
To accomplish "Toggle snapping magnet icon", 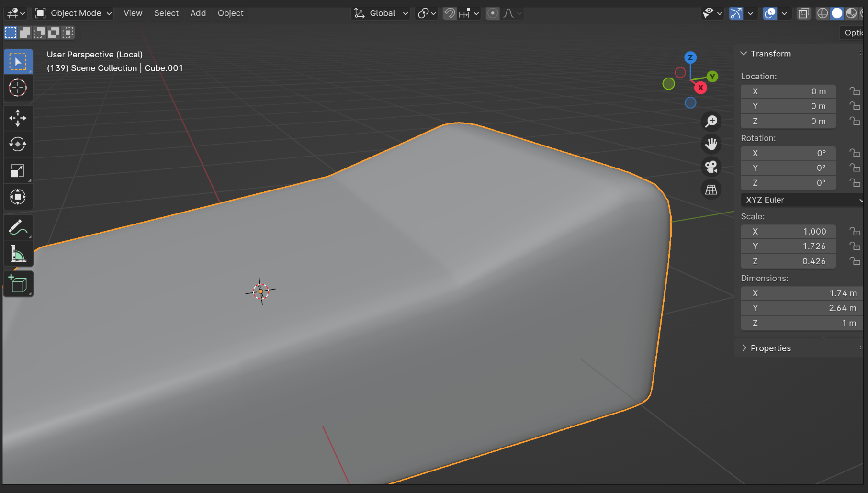I will tap(450, 13).
